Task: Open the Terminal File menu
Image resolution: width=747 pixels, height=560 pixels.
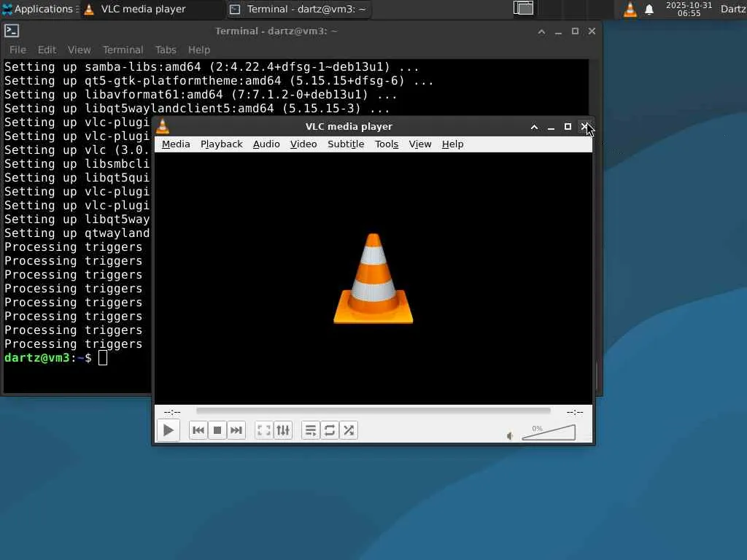Action: (x=18, y=50)
